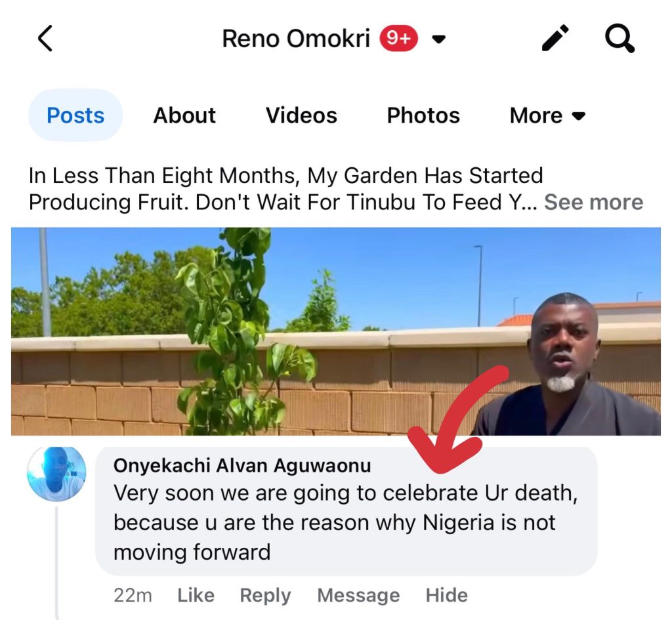Switch to the About tab

click(184, 115)
